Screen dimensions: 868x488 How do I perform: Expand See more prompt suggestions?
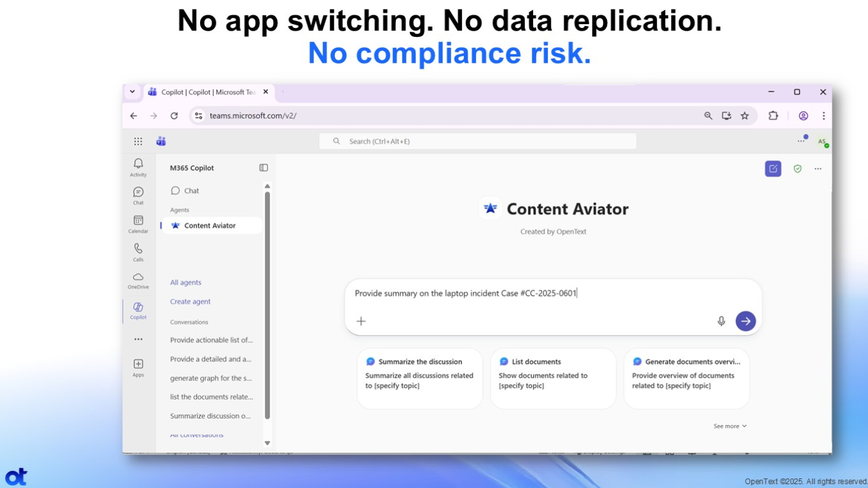[x=729, y=426]
